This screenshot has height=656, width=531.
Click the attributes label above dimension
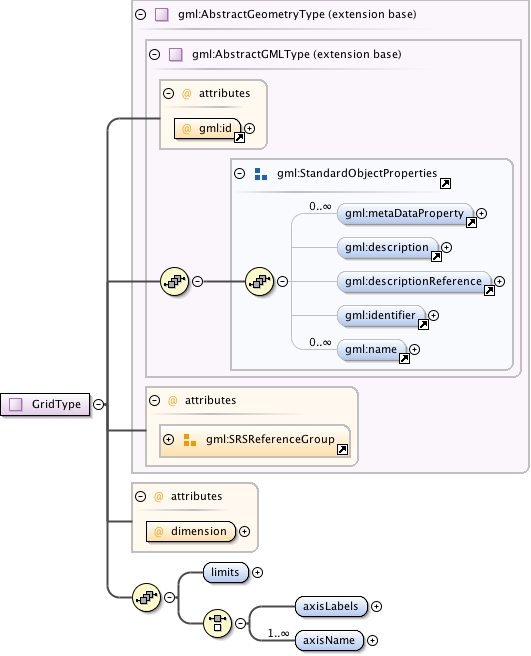(197, 496)
